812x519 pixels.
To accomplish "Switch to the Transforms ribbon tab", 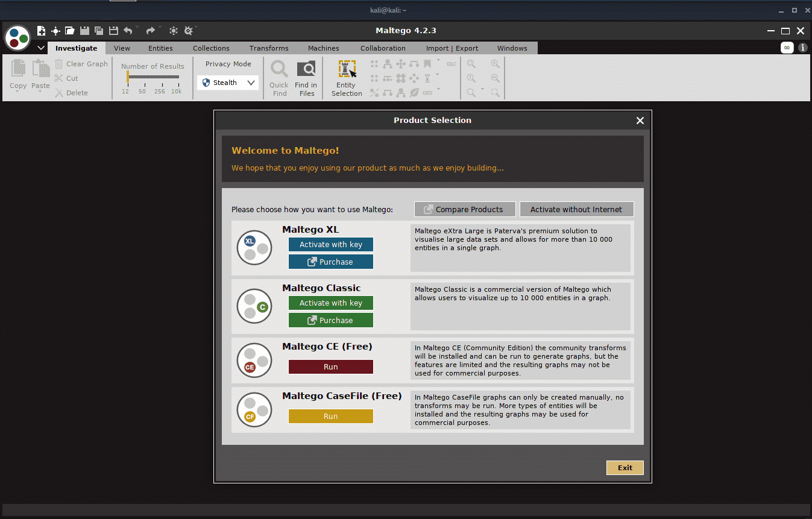I will [x=269, y=48].
